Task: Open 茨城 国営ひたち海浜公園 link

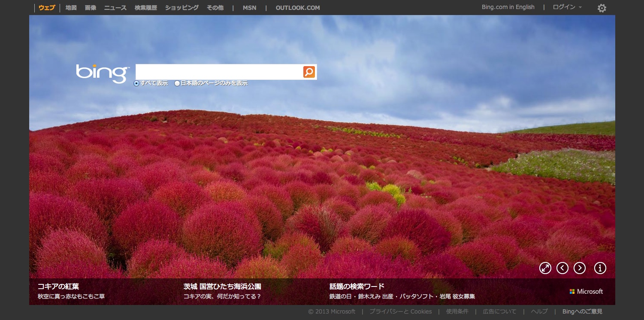Action: coord(222,286)
